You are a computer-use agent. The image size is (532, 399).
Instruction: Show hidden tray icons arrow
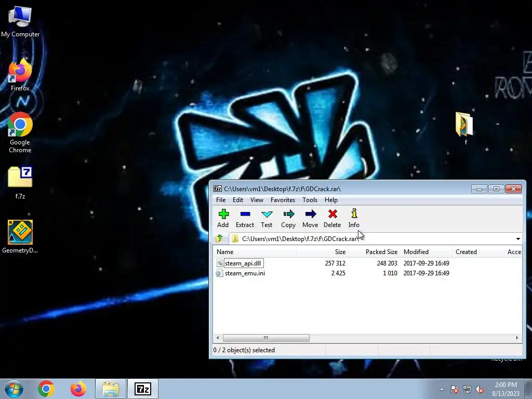pos(442,389)
